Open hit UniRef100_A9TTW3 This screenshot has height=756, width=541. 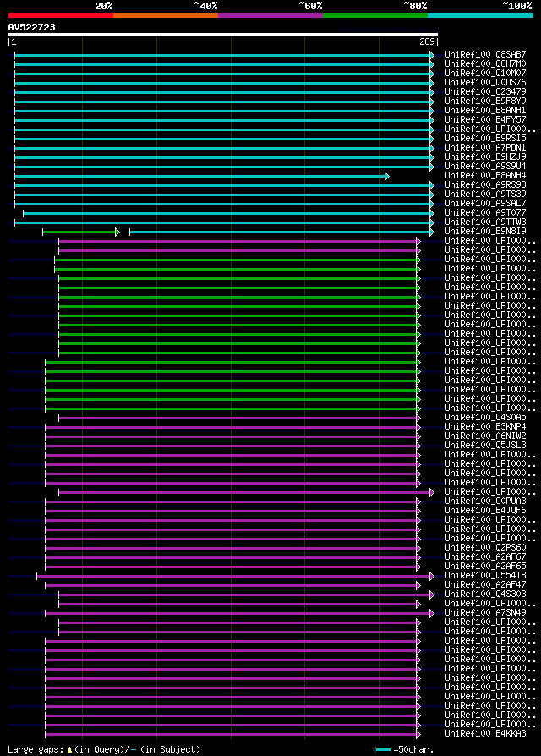pos(485,222)
